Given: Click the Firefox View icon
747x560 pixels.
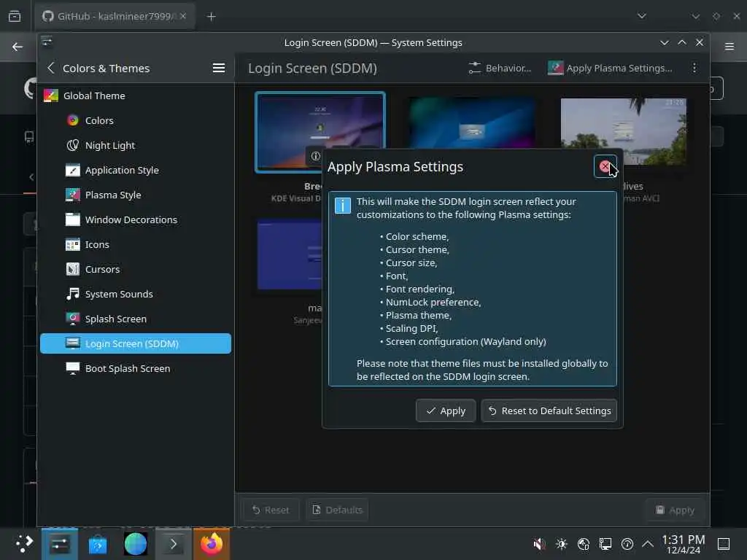Looking at the screenshot, I should click(x=15, y=16).
